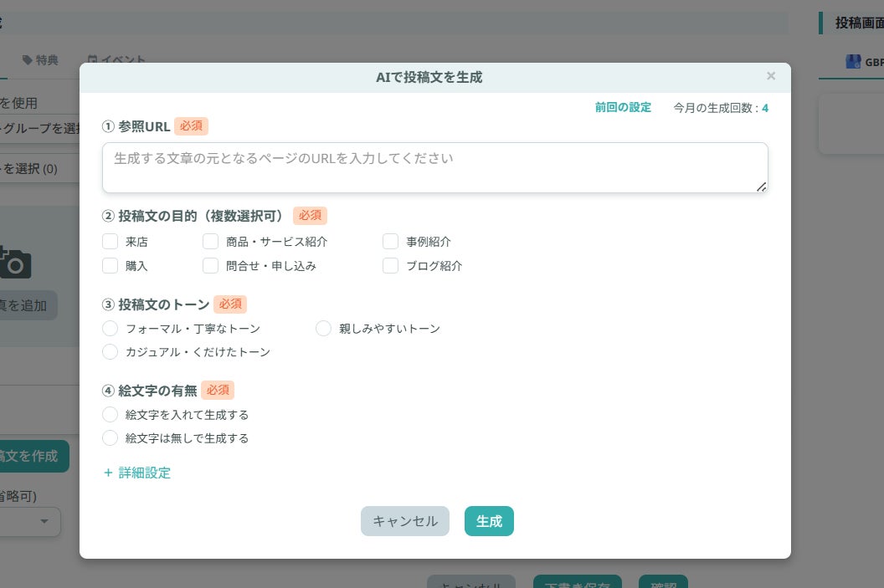Click the 写真を追加 button in background

click(x=28, y=305)
